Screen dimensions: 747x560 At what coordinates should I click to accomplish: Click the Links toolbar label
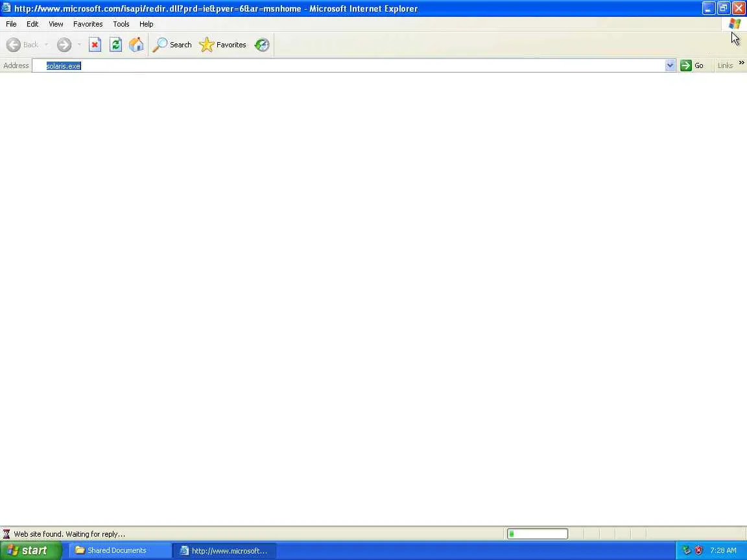pyautogui.click(x=725, y=65)
